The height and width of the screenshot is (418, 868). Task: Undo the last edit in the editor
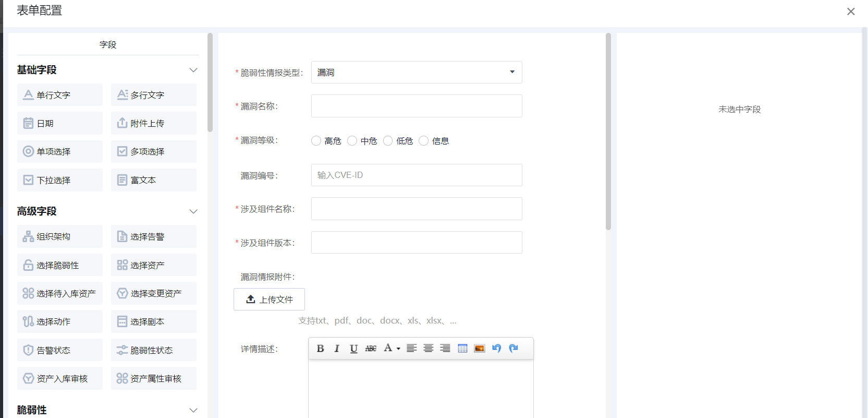(497, 349)
